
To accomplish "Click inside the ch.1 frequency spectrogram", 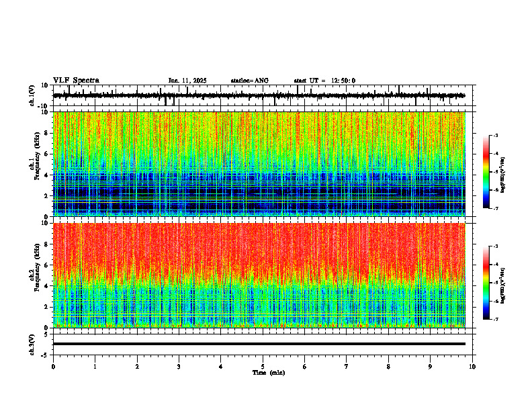I will (259, 164).
